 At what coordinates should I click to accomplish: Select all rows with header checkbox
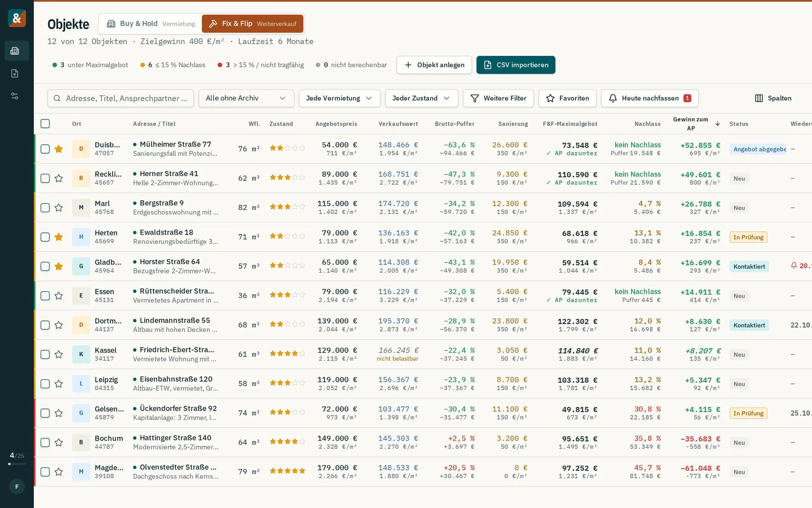pyautogui.click(x=45, y=124)
